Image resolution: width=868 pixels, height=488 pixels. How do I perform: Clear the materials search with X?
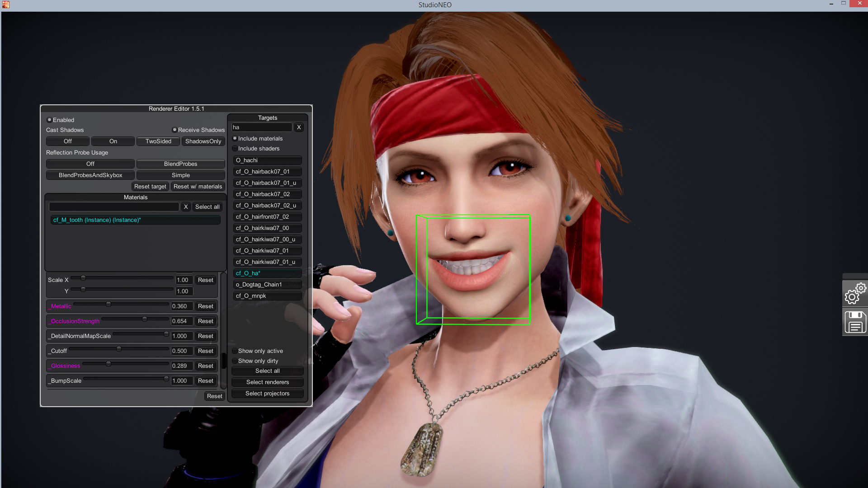point(186,206)
